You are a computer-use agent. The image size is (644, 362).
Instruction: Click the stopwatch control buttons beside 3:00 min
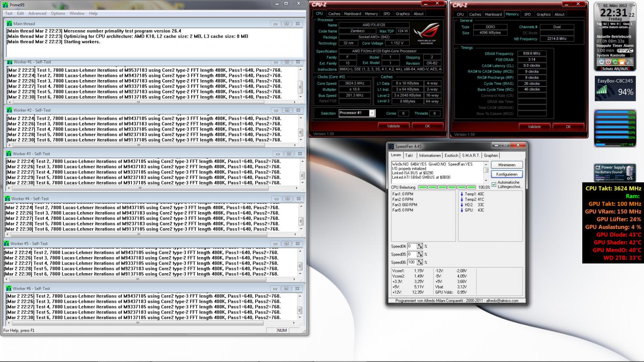pyautogui.click(x=625, y=51)
